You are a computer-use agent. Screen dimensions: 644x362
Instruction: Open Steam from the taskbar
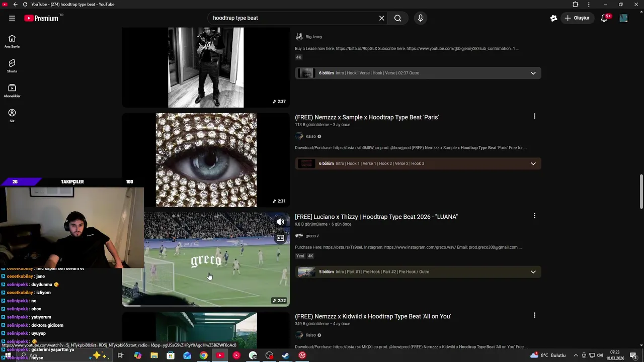click(x=285, y=355)
